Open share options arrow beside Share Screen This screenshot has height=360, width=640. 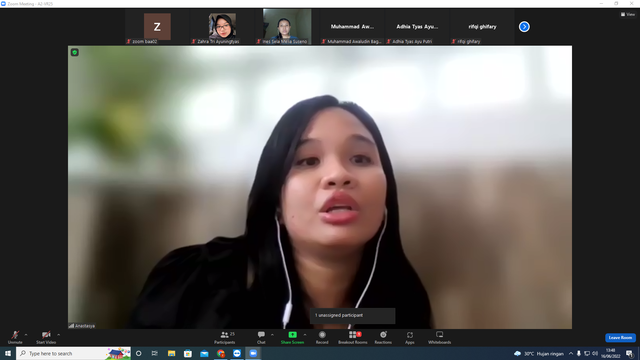pos(305,335)
